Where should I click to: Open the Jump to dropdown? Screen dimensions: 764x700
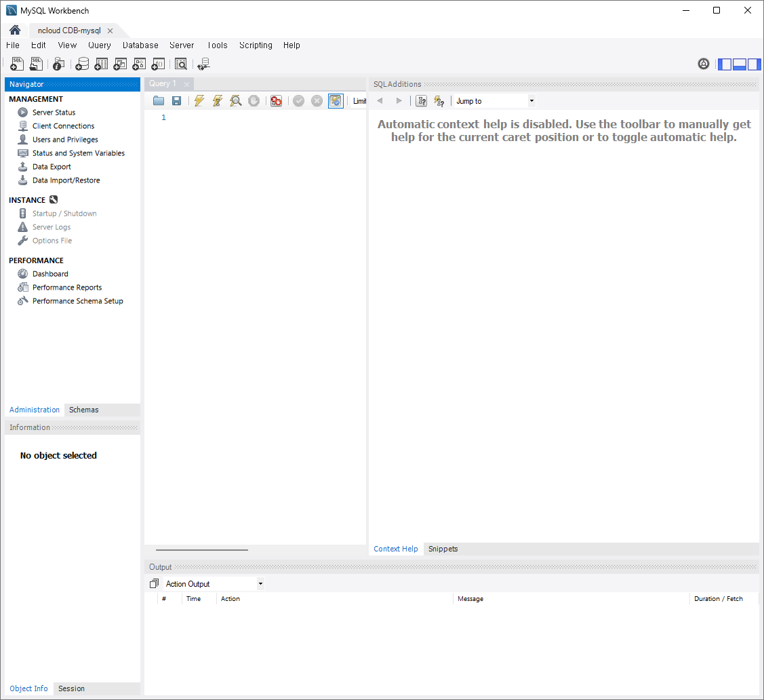pyautogui.click(x=495, y=101)
